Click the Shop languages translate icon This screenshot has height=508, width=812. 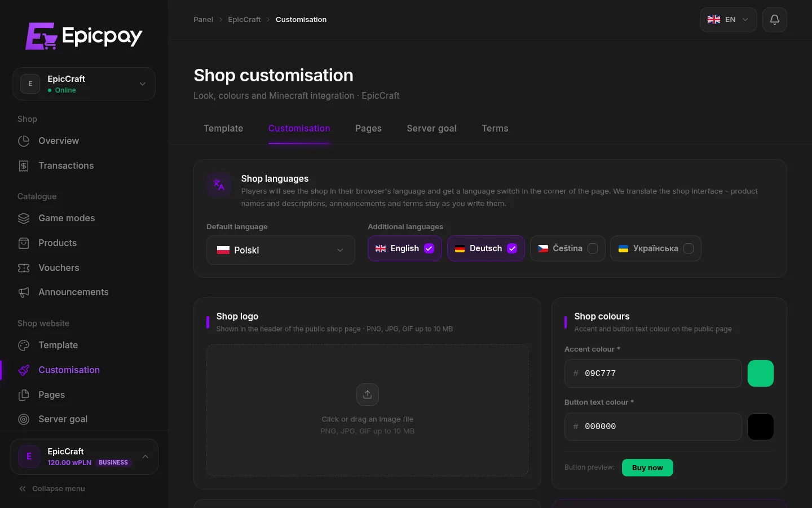(x=219, y=185)
